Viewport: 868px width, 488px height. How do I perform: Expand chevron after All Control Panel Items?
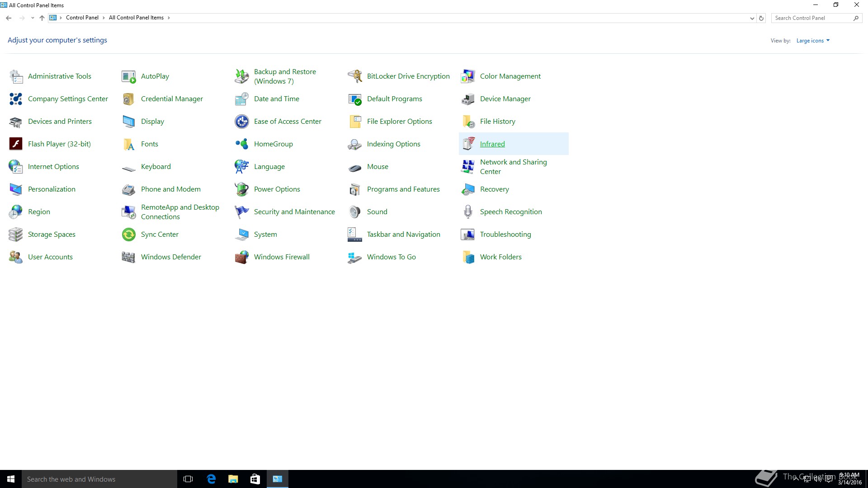[x=169, y=18]
